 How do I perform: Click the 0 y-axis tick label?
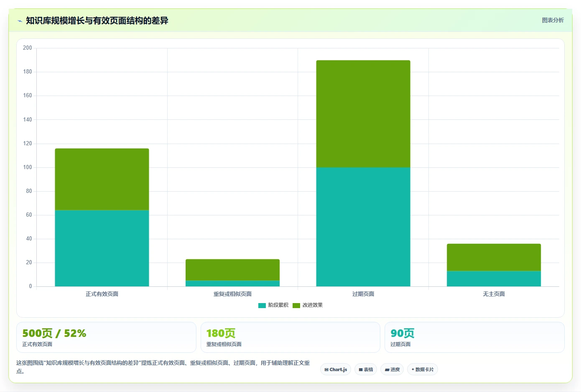(30, 286)
